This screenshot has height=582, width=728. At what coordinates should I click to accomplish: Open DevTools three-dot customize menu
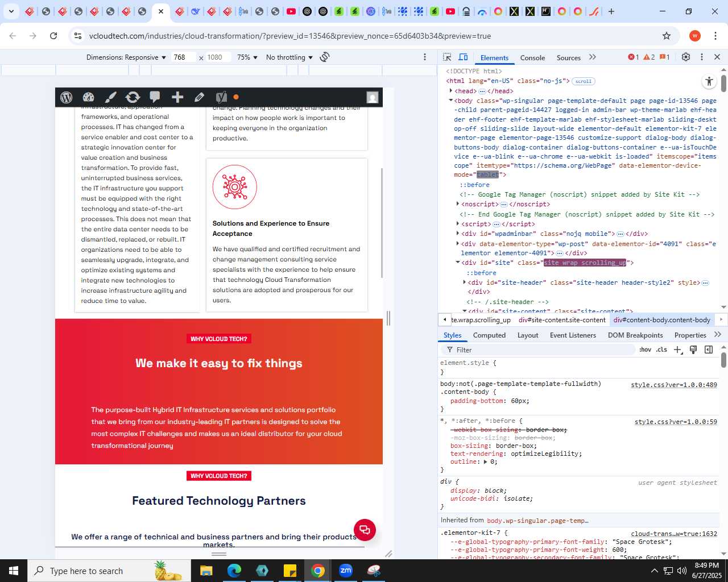point(702,57)
